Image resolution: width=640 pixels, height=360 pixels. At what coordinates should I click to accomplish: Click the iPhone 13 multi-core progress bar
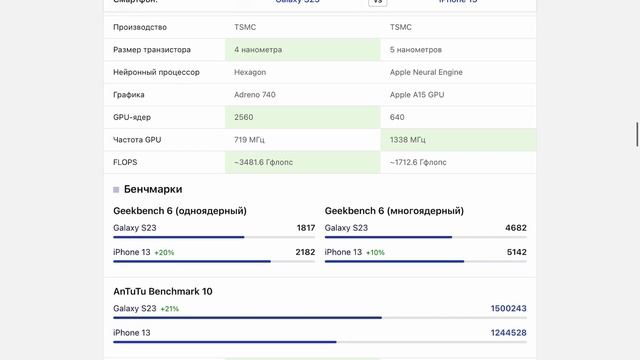coord(426,262)
